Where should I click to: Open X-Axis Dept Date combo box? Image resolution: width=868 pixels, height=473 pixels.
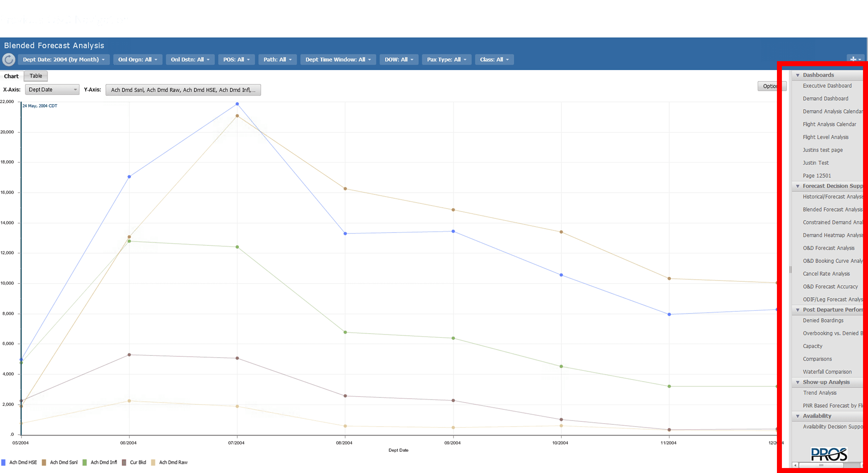point(52,90)
